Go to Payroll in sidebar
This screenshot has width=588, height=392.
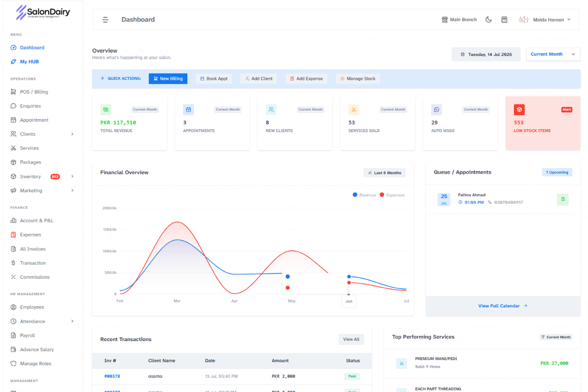(27, 336)
